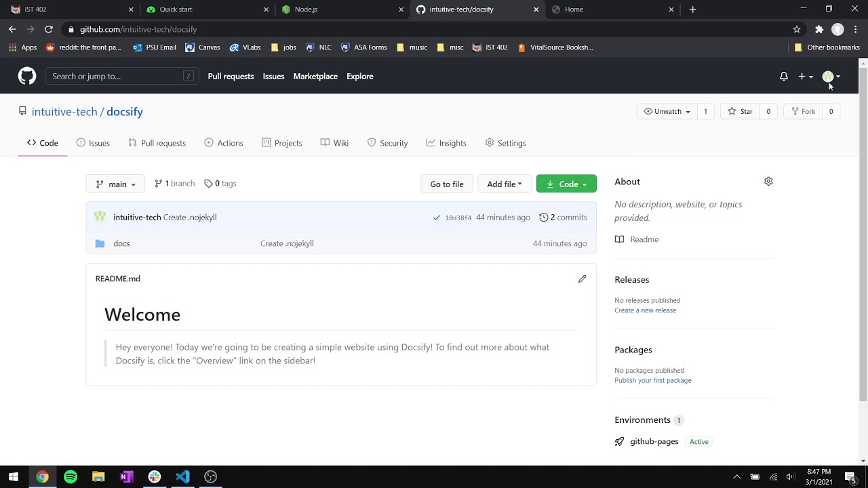Open Explore in the top navigation

(x=360, y=77)
